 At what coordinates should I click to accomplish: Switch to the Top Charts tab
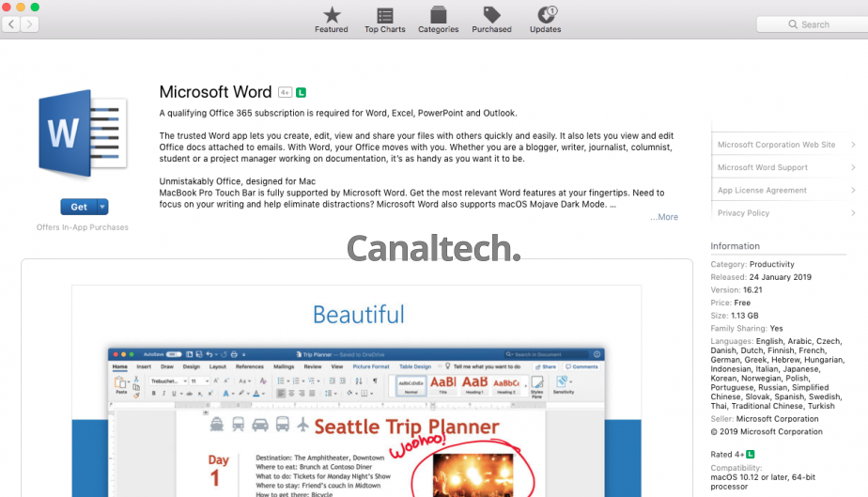tap(385, 20)
